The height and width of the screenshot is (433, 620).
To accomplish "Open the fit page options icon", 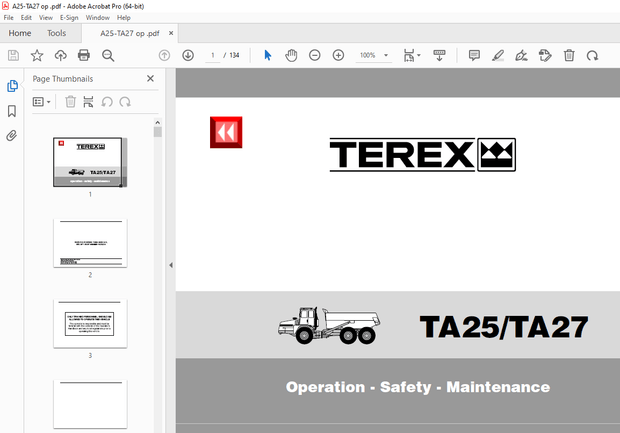I will coord(409,55).
